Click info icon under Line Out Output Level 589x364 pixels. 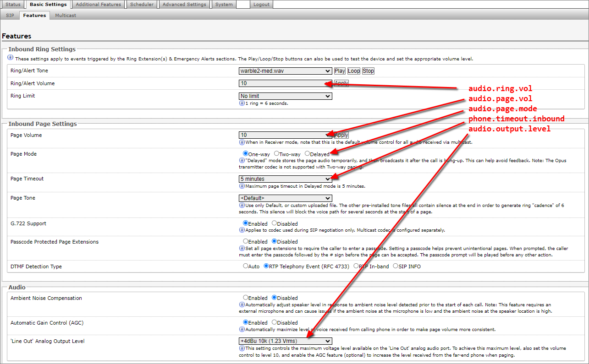tap(242, 348)
